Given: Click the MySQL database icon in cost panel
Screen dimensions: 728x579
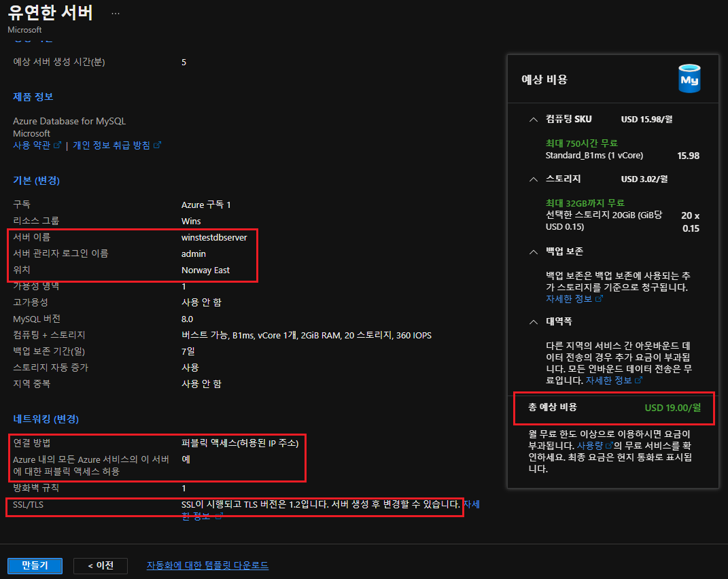Looking at the screenshot, I should [x=689, y=79].
